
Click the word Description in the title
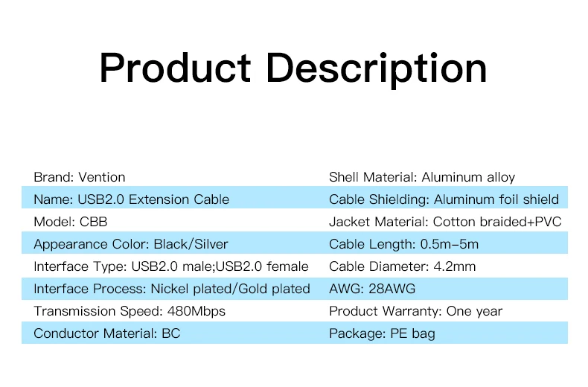click(377, 68)
